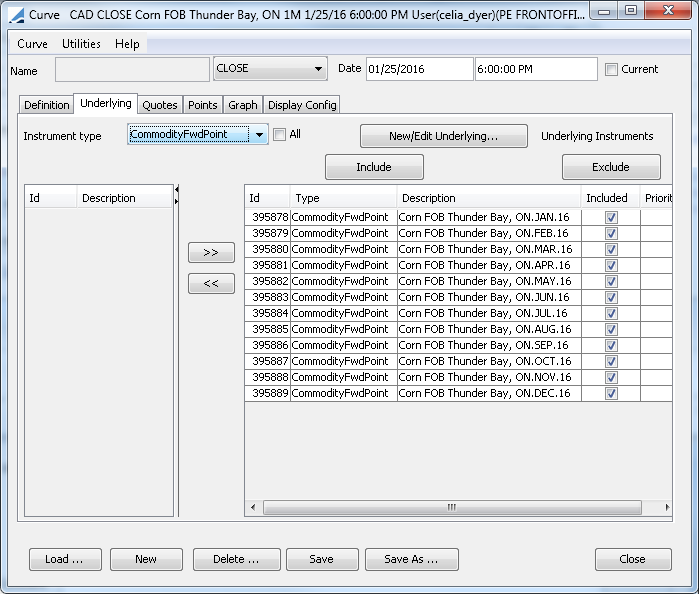Toggle Included checkbox for MAR.16 row
Image resolution: width=699 pixels, height=594 pixels.
pos(611,250)
